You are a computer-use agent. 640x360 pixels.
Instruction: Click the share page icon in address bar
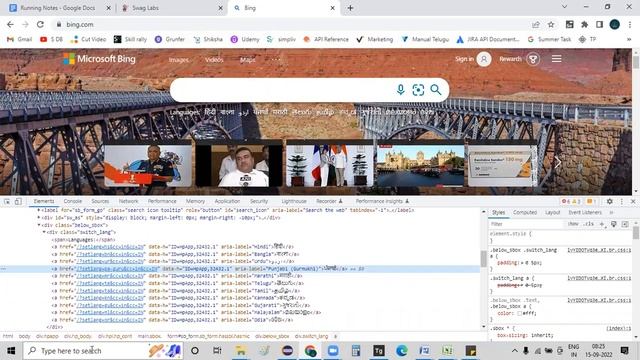(536, 24)
